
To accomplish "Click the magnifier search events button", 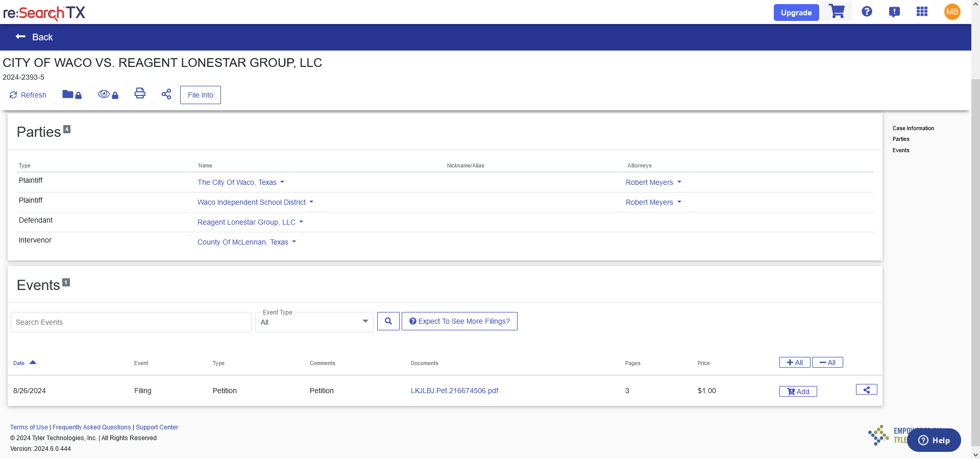I will click(x=388, y=321).
